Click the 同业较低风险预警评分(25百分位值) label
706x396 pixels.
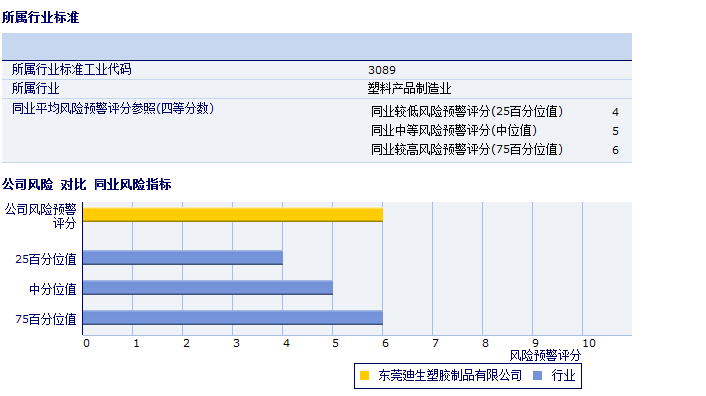click(x=467, y=112)
